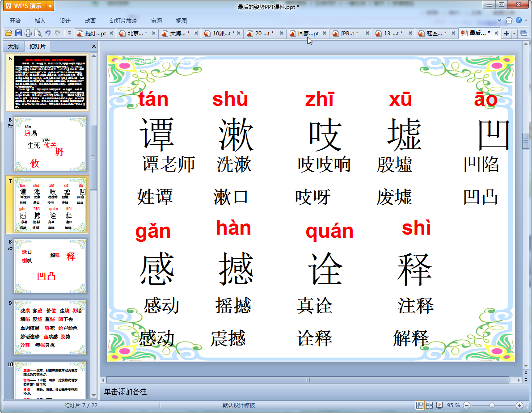Click the animation star icon under slide 8
This screenshot has height=413, width=532.
[x=10, y=248]
